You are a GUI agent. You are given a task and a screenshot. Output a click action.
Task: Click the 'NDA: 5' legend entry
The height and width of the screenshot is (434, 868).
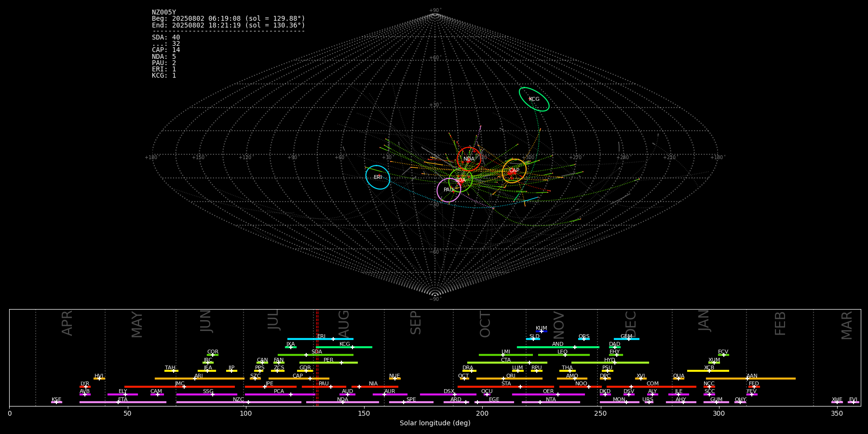[x=164, y=56]
